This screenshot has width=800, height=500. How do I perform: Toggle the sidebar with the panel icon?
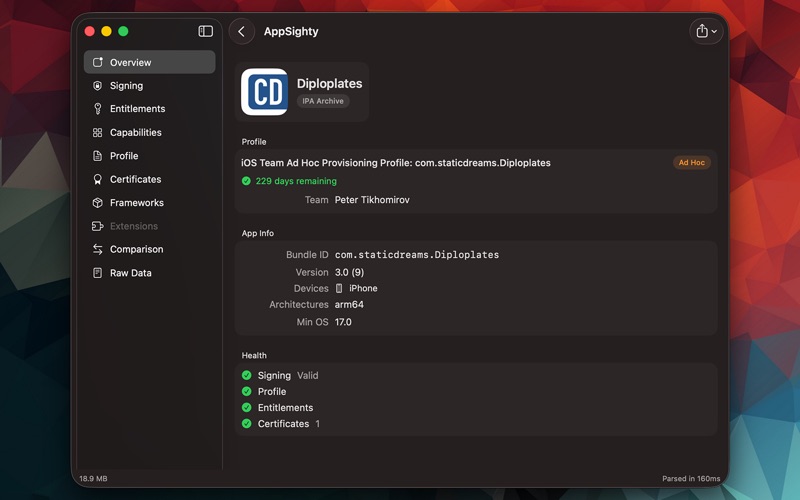(205, 31)
